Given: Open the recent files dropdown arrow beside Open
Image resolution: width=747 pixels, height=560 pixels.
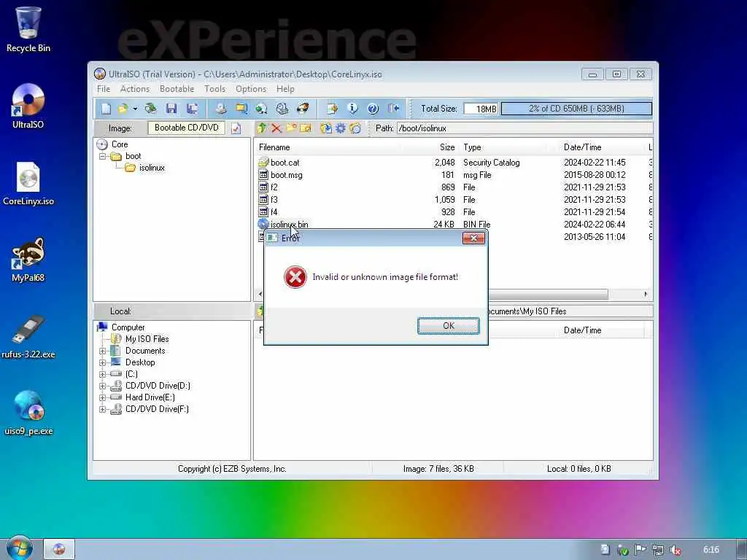Looking at the screenshot, I should coord(135,109).
